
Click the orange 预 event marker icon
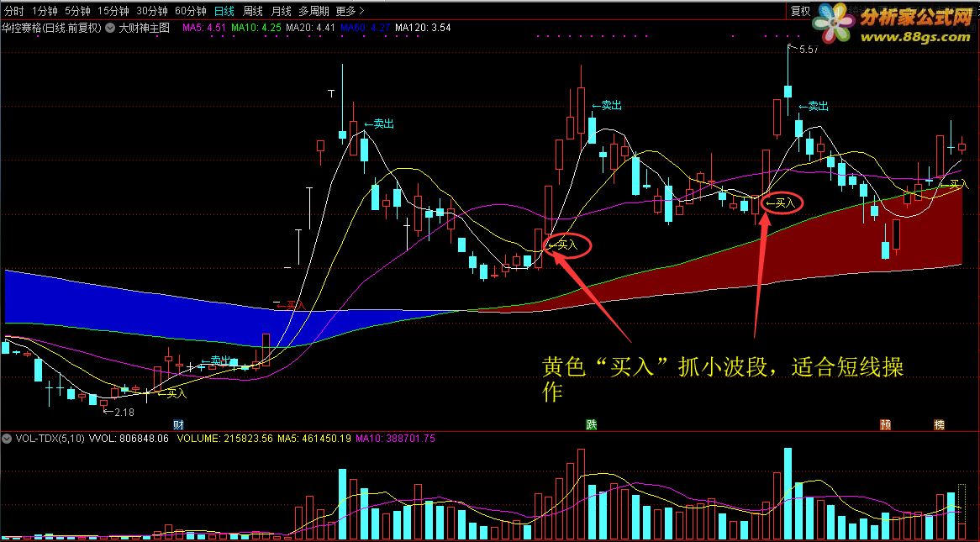(886, 425)
